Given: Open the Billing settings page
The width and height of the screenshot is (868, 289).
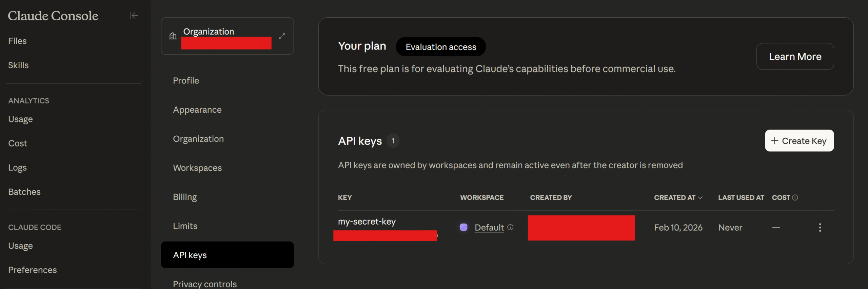Looking at the screenshot, I should pos(185,197).
